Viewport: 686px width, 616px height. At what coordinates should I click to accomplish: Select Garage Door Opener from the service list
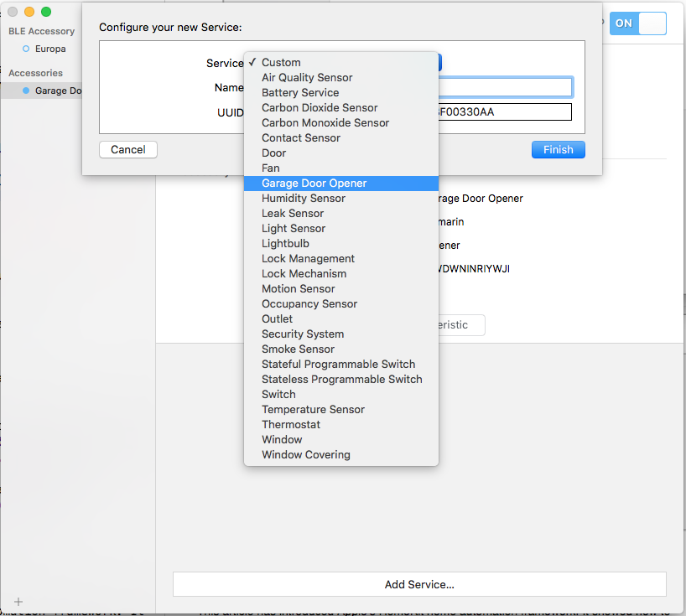313,183
